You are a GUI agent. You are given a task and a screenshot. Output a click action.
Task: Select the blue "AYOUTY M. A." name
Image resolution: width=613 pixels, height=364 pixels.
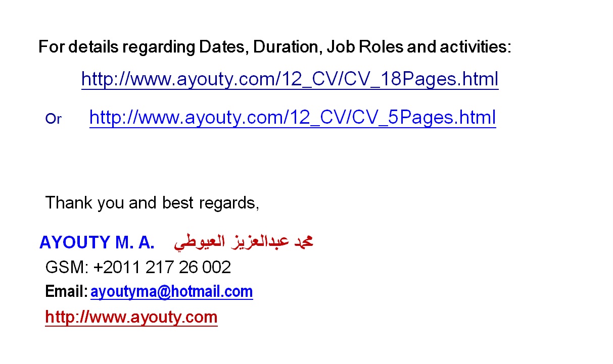[97, 243]
